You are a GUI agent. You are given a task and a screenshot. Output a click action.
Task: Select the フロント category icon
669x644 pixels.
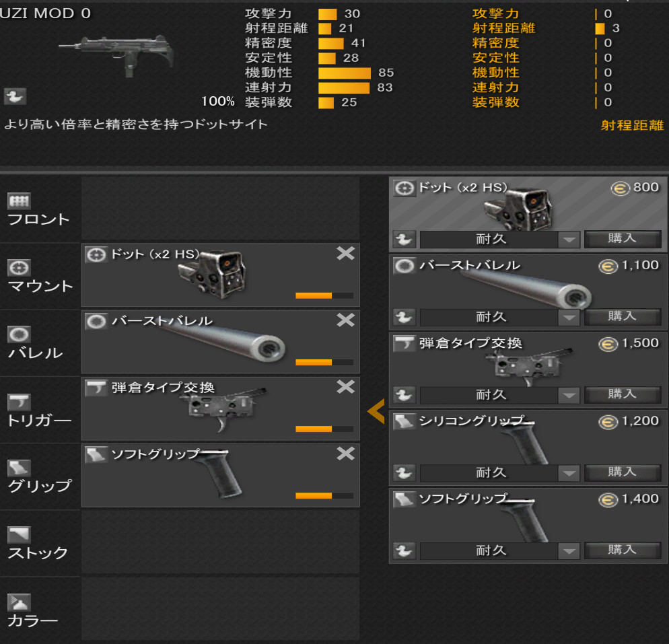tap(19, 201)
